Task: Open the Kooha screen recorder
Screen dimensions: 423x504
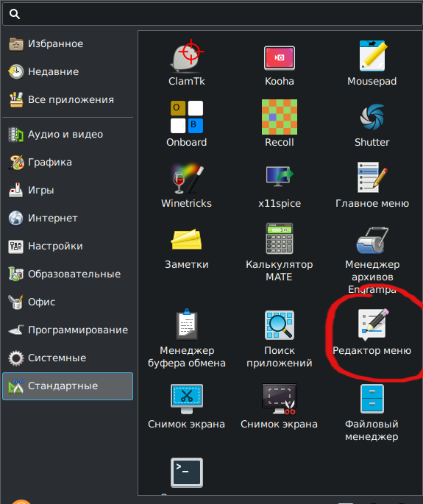Action: coord(280,63)
